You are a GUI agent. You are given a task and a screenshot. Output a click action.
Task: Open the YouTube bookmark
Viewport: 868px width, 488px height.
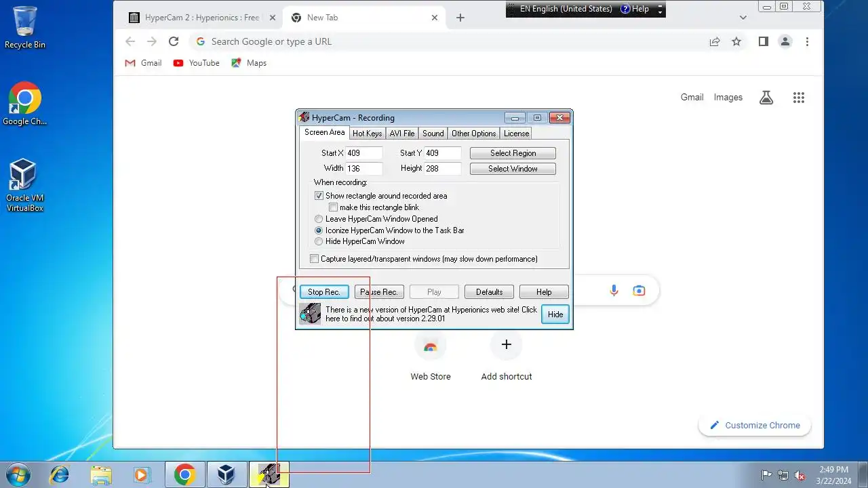click(196, 63)
